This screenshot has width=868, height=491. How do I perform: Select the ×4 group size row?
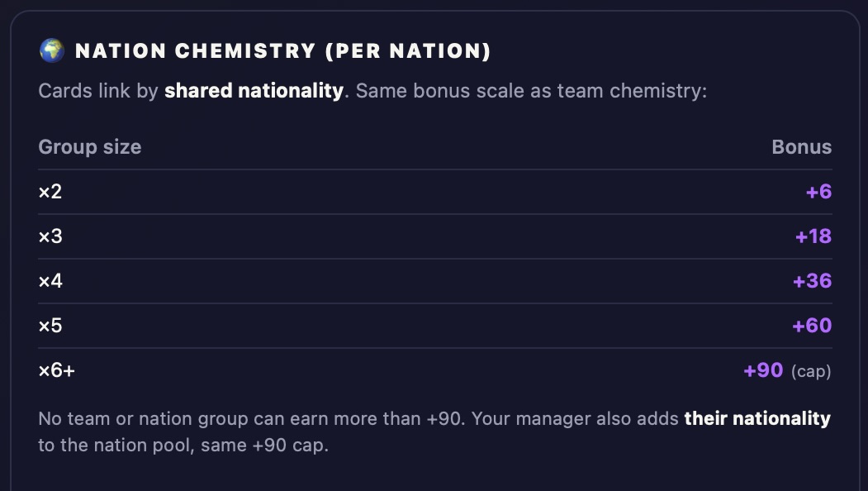435,281
